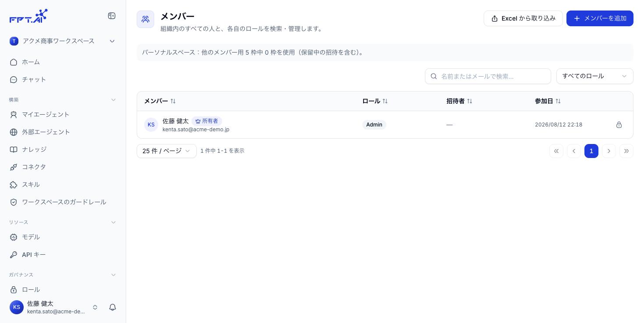Sort by メンバー column

coord(160,101)
